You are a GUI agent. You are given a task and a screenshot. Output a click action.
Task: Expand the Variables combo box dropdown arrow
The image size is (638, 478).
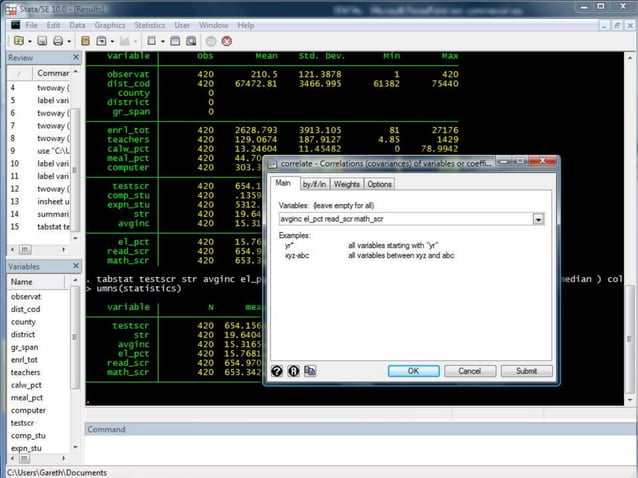point(539,219)
